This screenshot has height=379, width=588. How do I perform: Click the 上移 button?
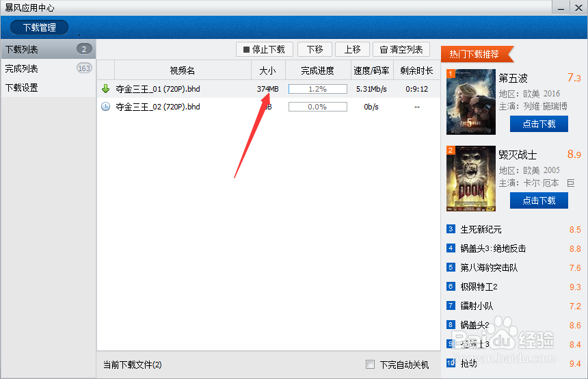353,49
